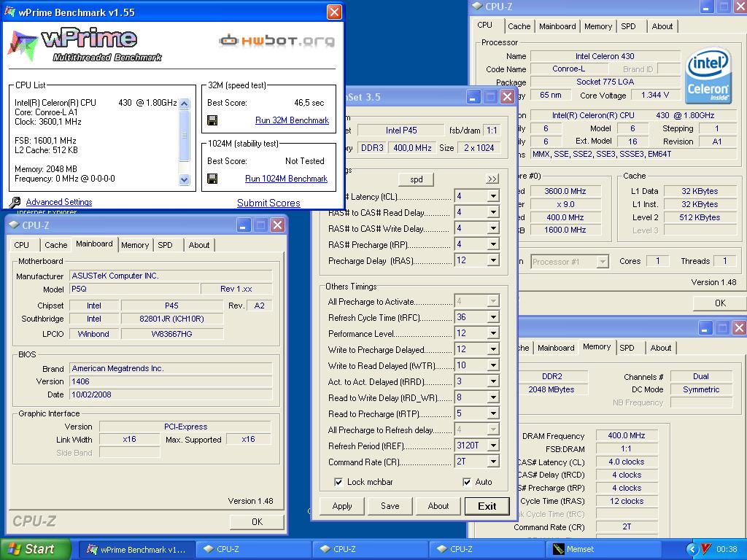
Task: Switch to wPrime Benchmark via taskbar button
Action: point(136,549)
